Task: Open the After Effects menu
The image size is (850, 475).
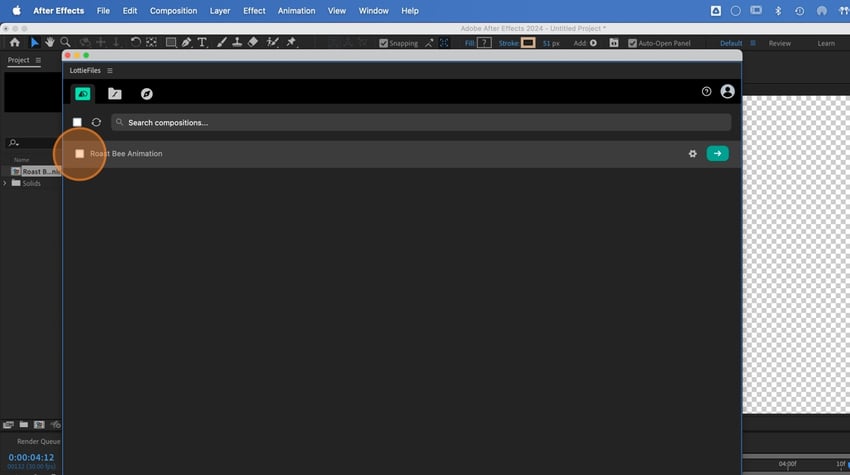Action: point(59,11)
